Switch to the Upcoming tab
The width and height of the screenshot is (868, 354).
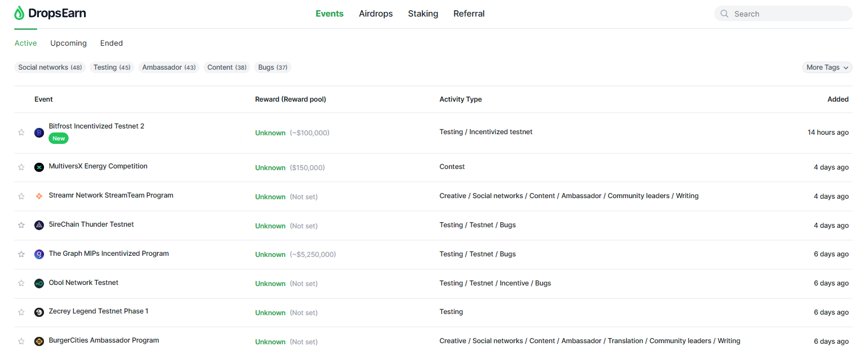pos(69,43)
